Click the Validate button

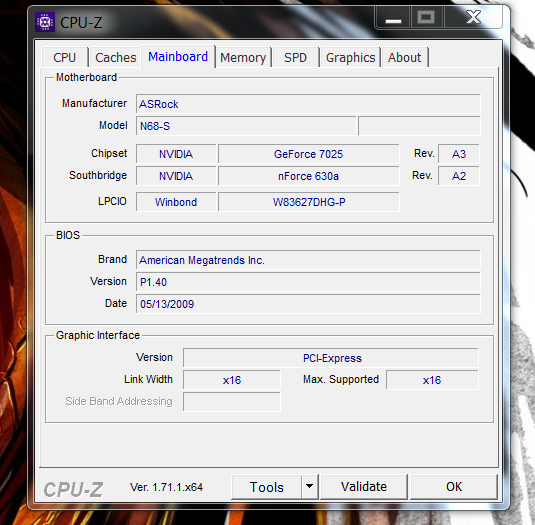coord(364,487)
